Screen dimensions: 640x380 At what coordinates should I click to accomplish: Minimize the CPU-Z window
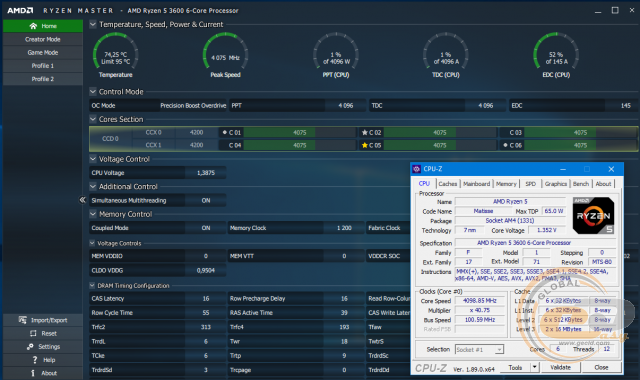pos(563,169)
